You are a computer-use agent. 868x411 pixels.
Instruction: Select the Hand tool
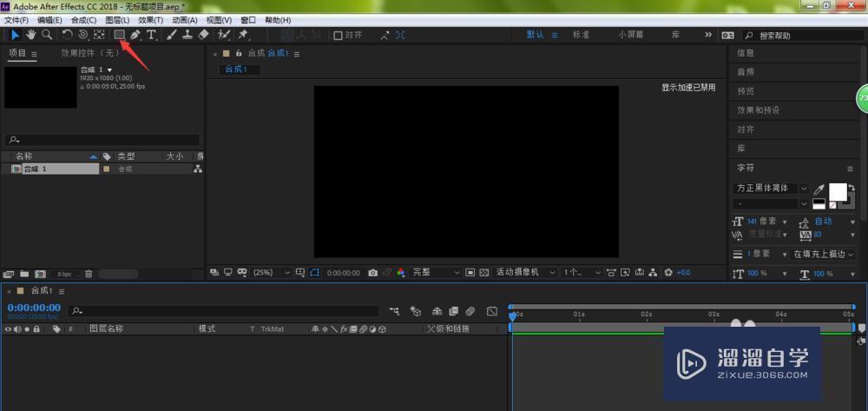(31, 35)
